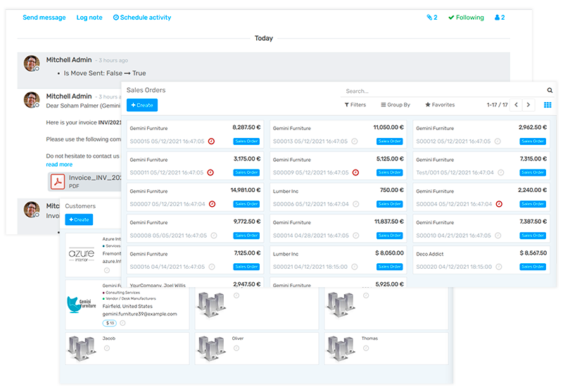Open activity clock on order S00009
Image resolution: width=563 pixels, height=392 pixels.
click(x=355, y=172)
